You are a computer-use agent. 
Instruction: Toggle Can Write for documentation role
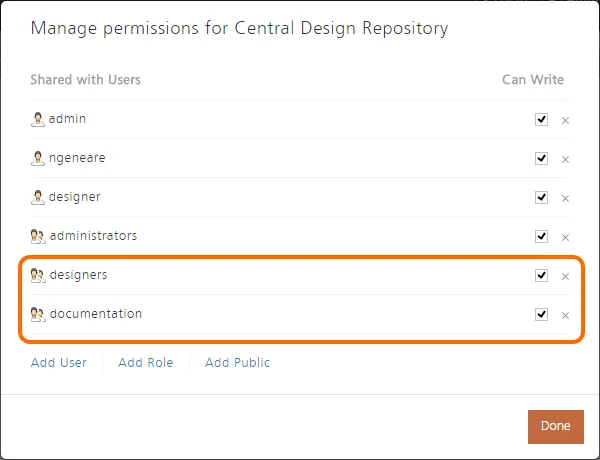click(541, 315)
